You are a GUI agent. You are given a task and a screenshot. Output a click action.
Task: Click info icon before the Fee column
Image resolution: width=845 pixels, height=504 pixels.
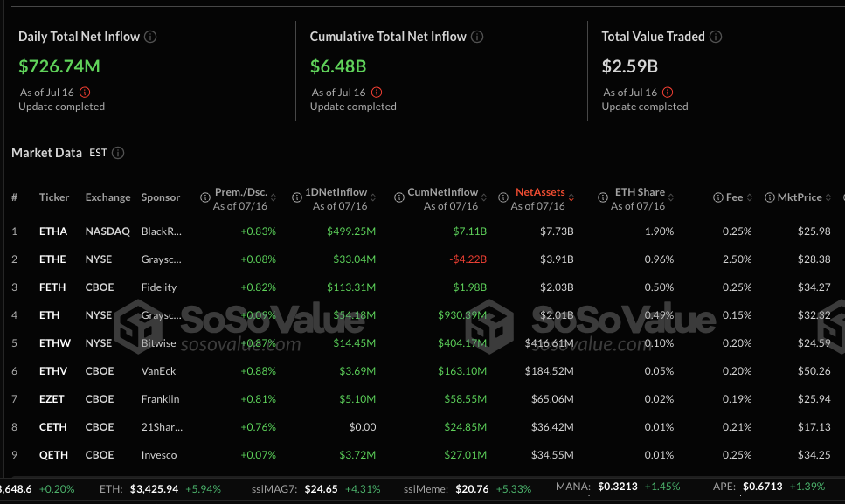point(717,197)
